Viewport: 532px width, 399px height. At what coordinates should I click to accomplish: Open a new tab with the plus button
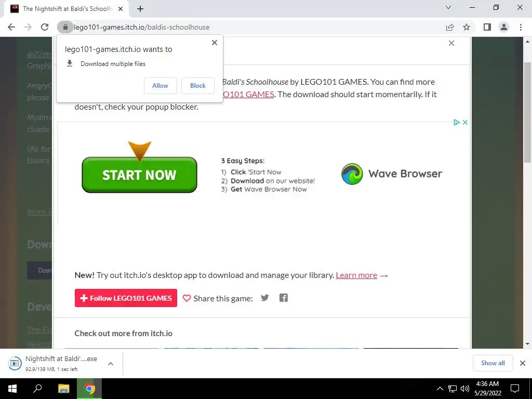point(140,9)
